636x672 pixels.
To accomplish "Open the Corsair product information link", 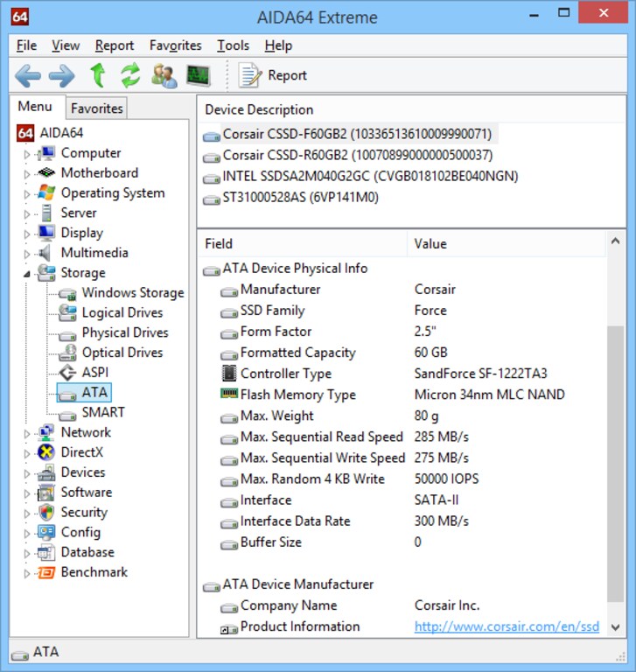I will pyautogui.click(x=507, y=626).
